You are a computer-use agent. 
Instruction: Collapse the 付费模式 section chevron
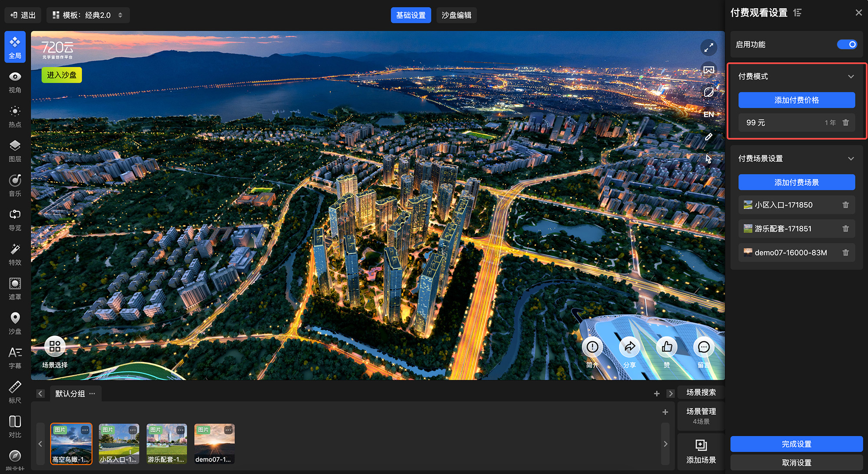tap(851, 76)
